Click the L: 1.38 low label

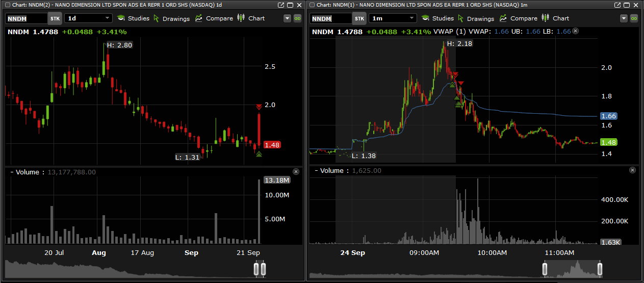[x=363, y=156]
